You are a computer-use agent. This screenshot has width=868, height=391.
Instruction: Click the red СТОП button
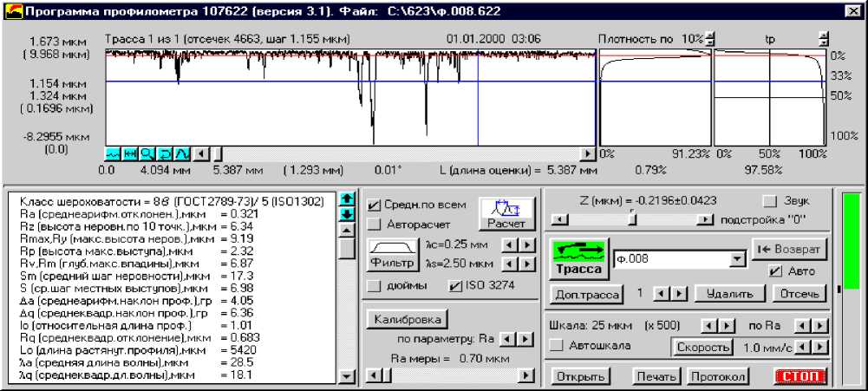800,377
